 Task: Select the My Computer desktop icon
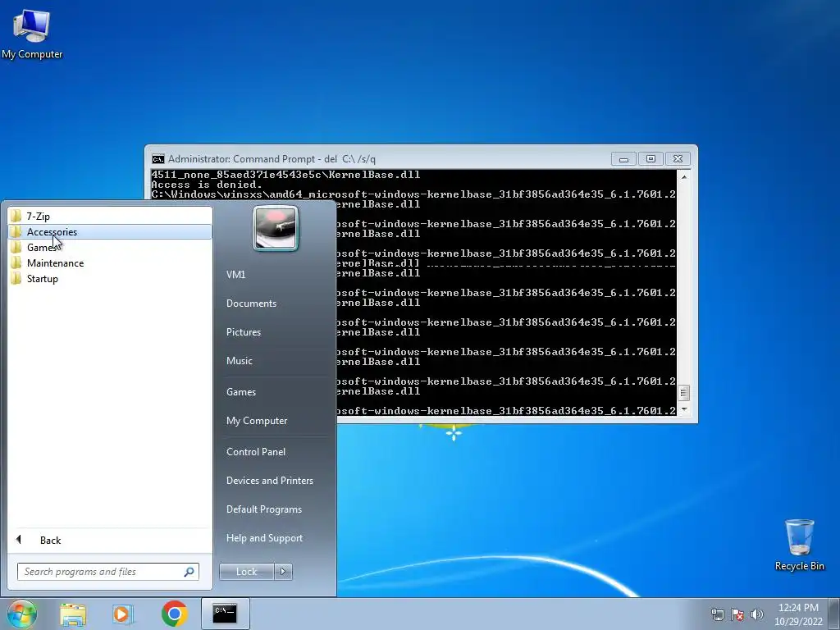tap(32, 33)
